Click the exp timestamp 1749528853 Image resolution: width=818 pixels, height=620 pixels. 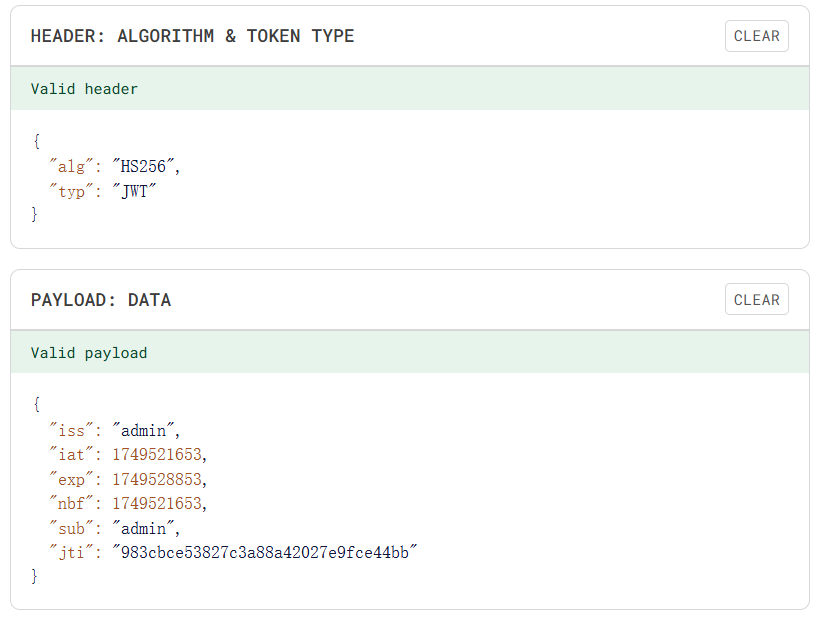(157, 479)
